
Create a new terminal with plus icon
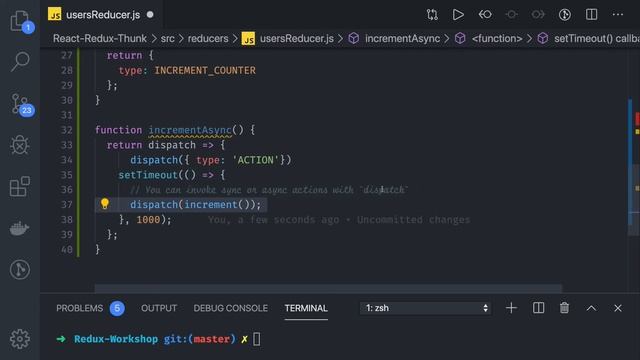(x=511, y=308)
